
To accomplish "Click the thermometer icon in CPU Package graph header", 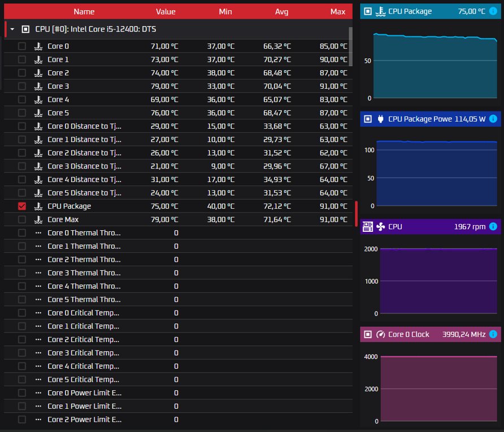I will coord(381,11).
